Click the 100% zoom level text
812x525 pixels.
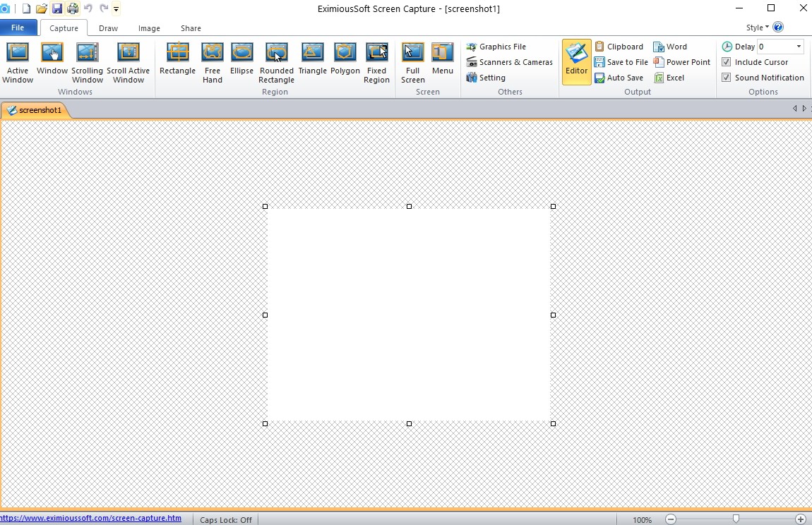pyautogui.click(x=642, y=520)
